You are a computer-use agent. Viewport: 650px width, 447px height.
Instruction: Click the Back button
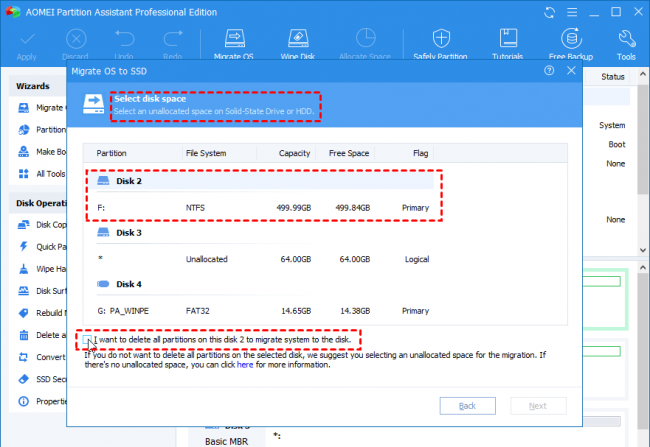(467, 406)
